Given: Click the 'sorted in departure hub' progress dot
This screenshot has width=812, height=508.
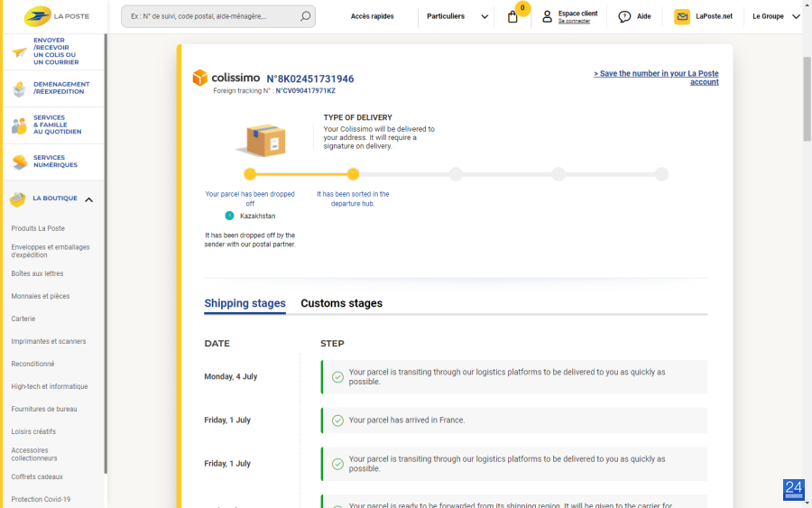Looking at the screenshot, I should click(x=353, y=174).
